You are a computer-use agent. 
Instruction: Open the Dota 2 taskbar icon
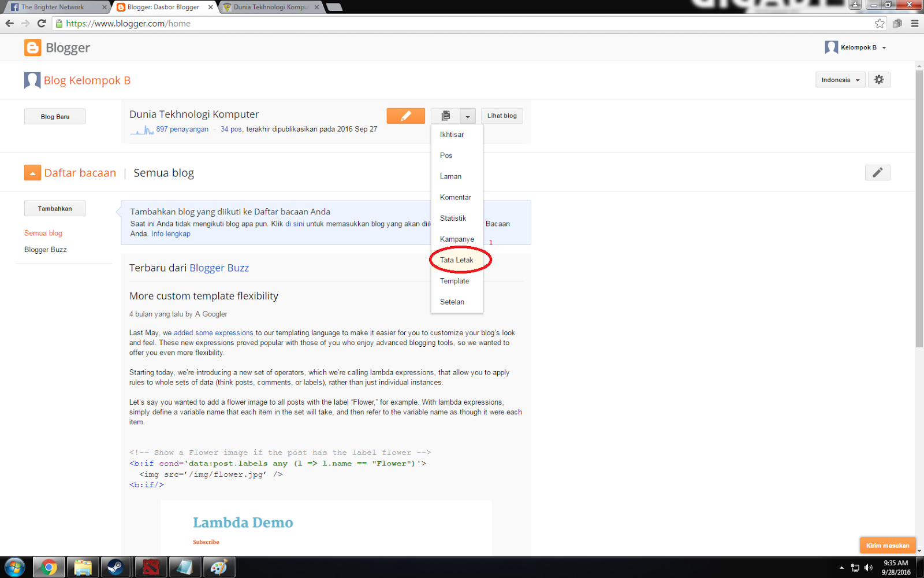point(150,568)
